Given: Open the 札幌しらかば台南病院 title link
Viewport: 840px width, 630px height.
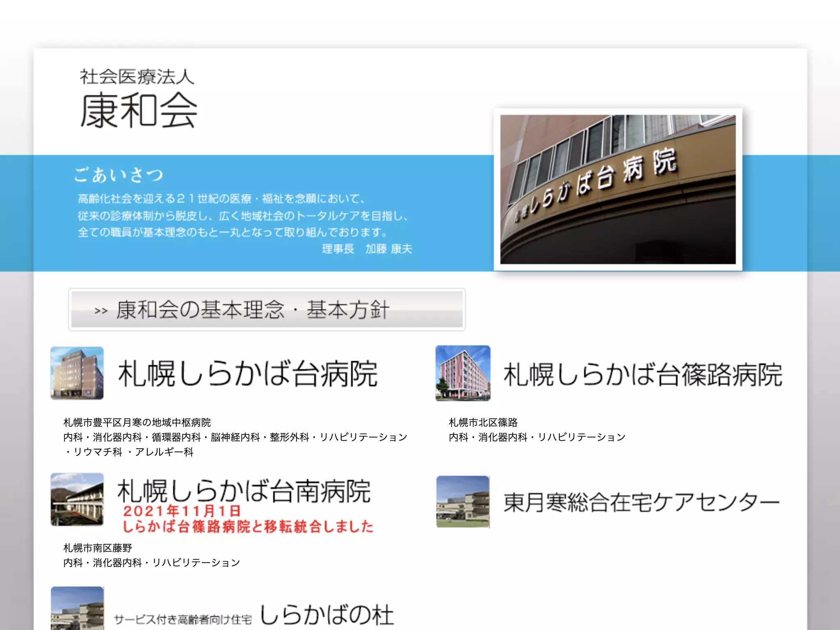Looking at the screenshot, I should 244,491.
